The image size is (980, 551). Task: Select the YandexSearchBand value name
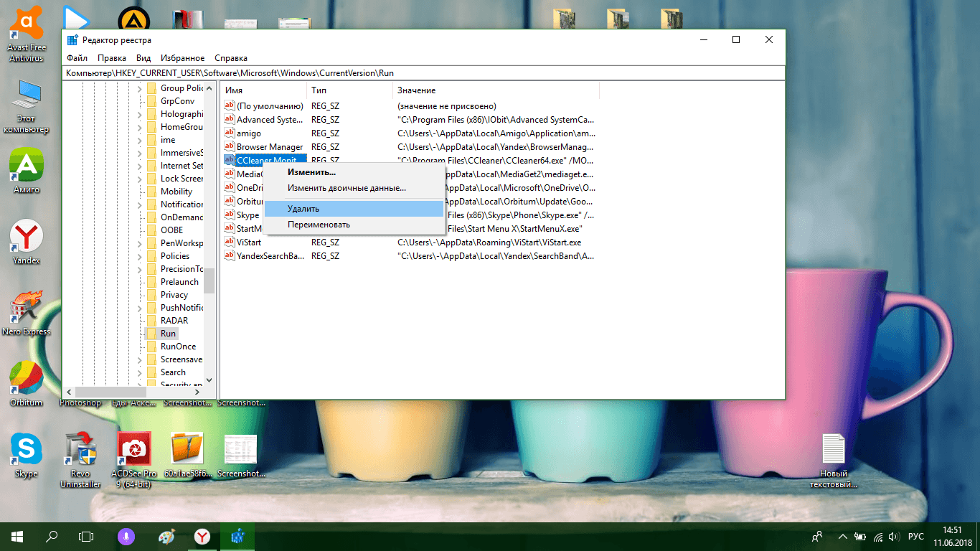(x=270, y=256)
